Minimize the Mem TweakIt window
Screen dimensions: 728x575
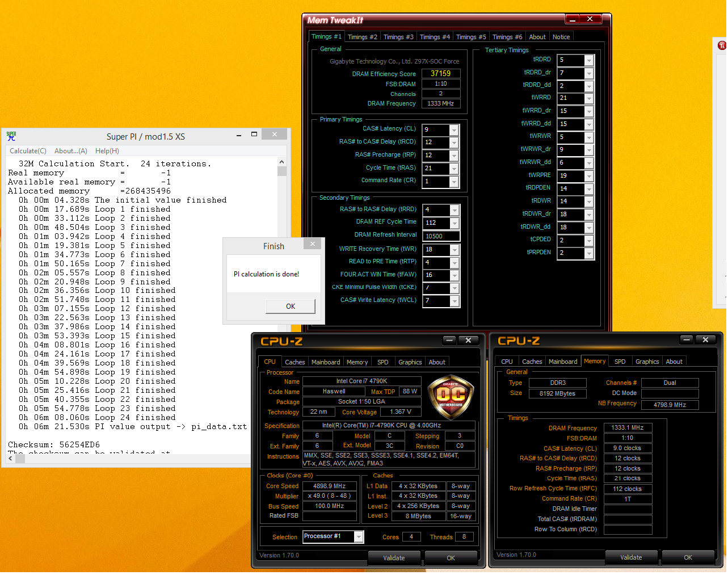click(x=573, y=19)
